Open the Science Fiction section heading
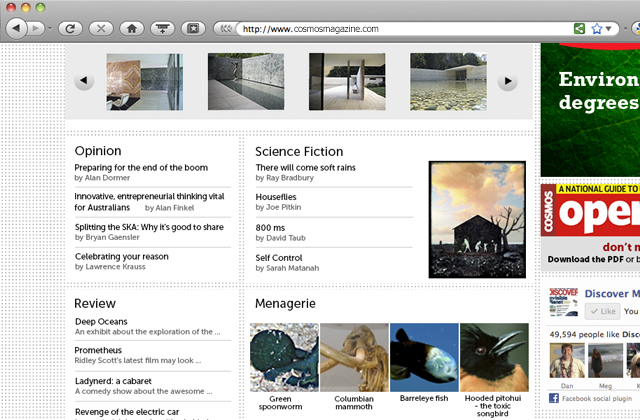The height and width of the screenshot is (420, 640). coord(299,151)
